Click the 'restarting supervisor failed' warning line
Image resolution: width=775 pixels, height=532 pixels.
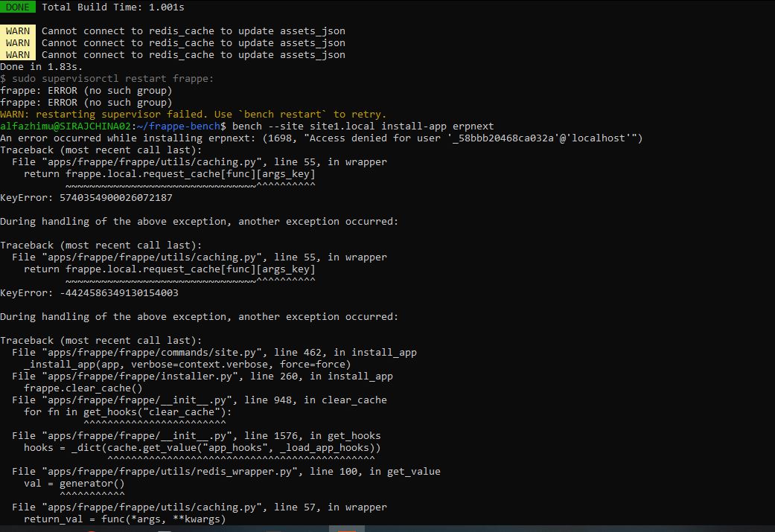194,114
